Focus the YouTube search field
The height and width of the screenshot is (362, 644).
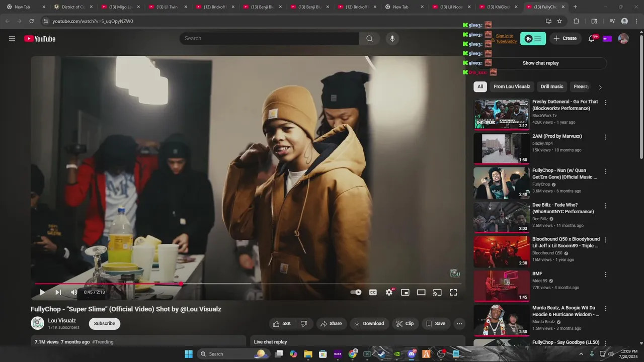click(269, 39)
